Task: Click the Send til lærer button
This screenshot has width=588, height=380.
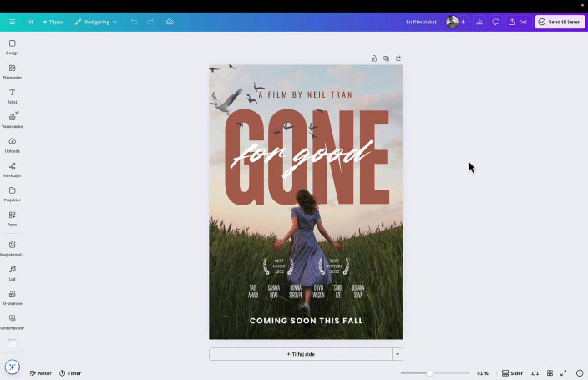Action: click(560, 22)
